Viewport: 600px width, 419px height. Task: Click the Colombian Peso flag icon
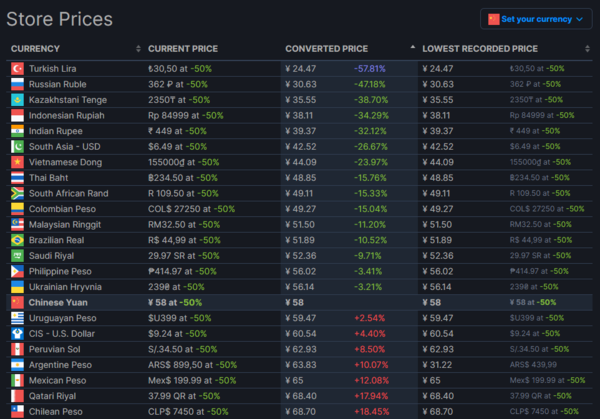(x=17, y=209)
